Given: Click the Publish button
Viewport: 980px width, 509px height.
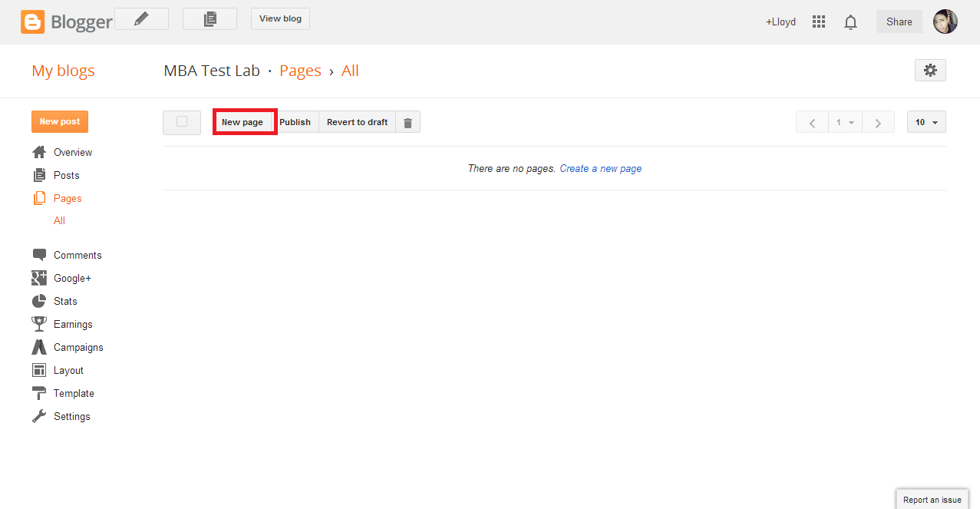Looking at the screenshot, I should pyautogui.click(x=295, y=122).
